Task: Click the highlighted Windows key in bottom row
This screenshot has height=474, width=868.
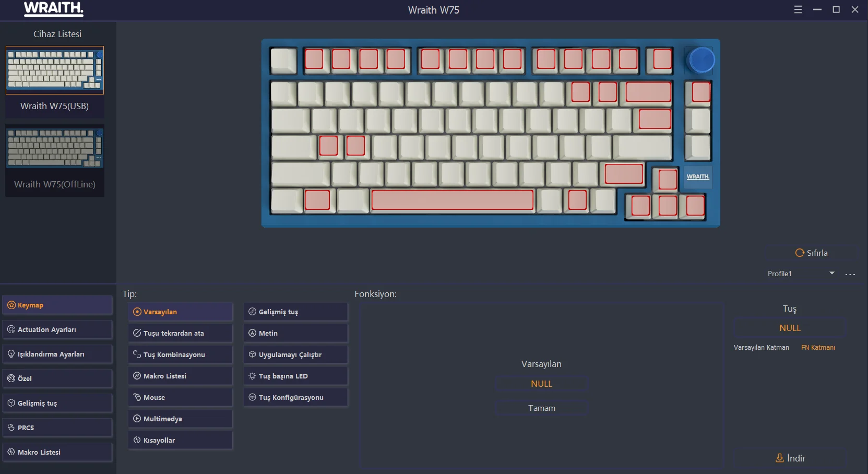Action: [x=317, y=200]
